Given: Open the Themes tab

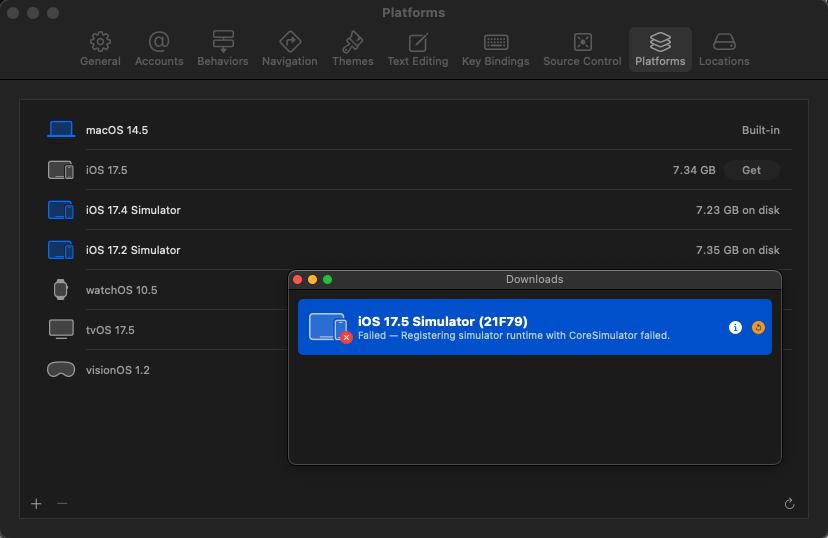Looking at the screenshot, I should (353, 49).
